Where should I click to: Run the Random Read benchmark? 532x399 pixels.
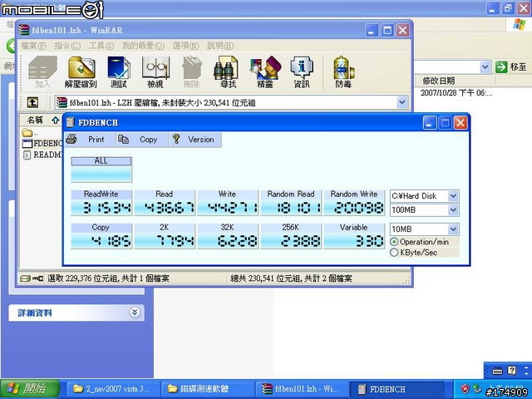coord(291,203)
